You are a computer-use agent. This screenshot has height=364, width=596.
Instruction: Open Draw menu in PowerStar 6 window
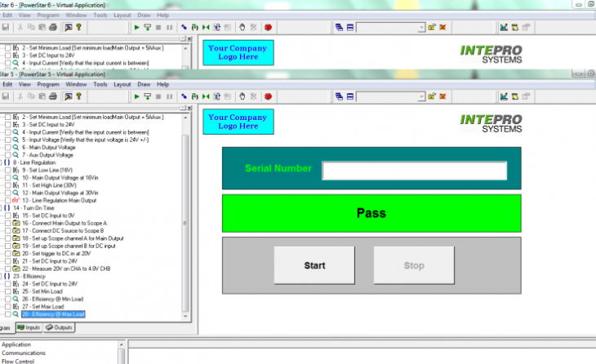coord(144,16)
